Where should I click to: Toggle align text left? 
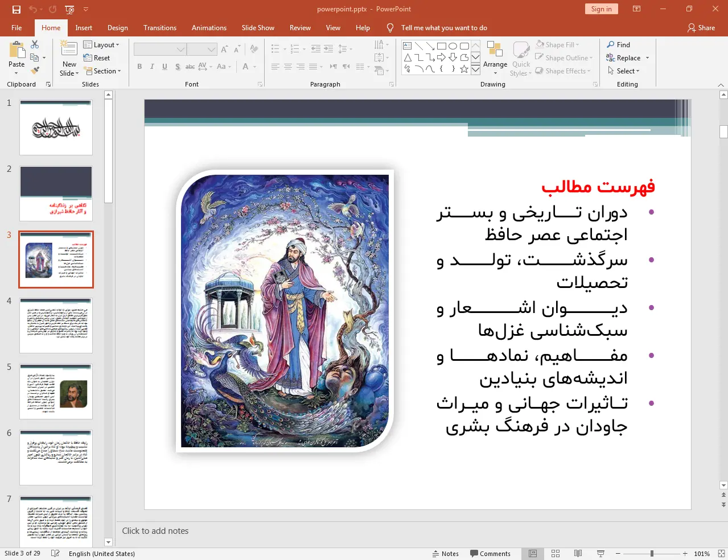[275, 67]
